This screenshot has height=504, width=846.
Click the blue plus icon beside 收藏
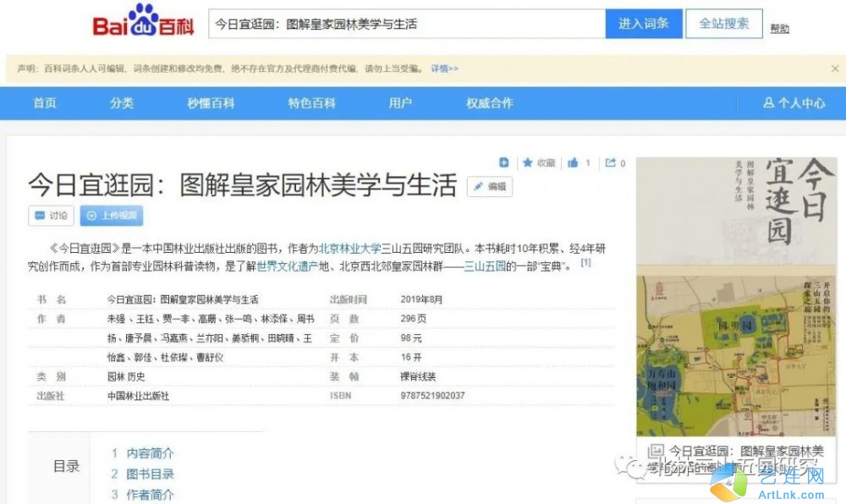click(x=504, y=162)
